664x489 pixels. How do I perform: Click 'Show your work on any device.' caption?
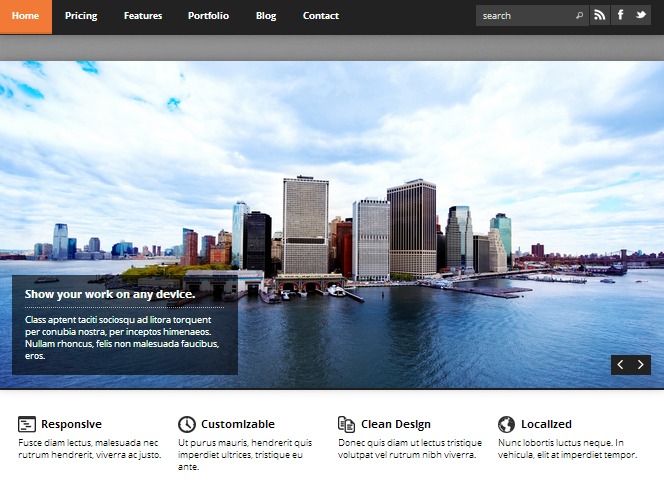(x=110, y=294)
